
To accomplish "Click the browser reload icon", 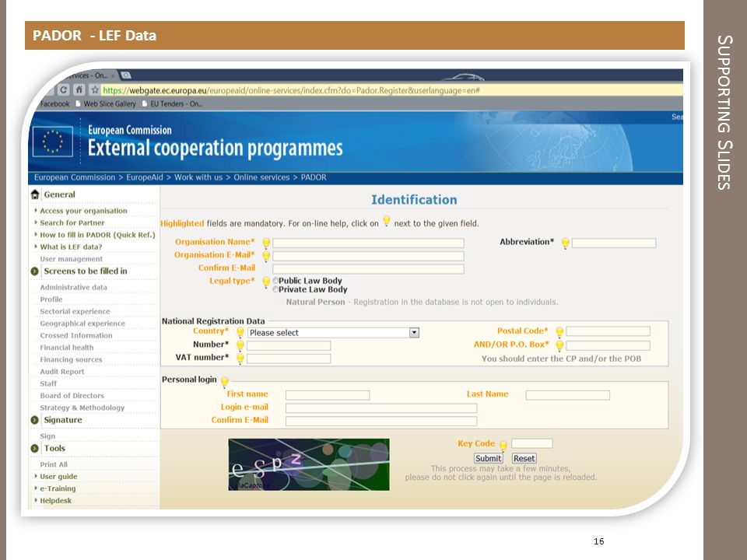I will [63, 89].
